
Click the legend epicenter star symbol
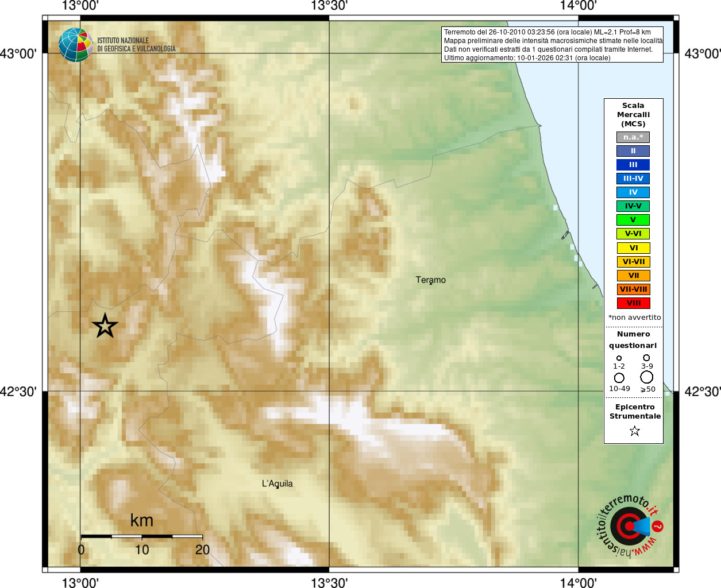[x=634, y=431]
